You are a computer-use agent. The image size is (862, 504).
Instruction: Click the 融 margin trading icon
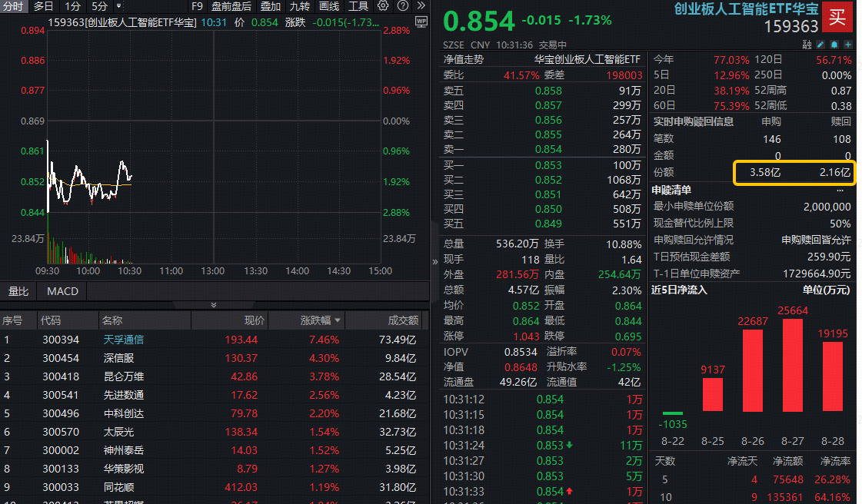click(x=807, y=45)
